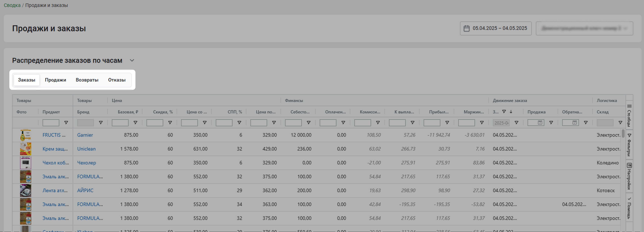Click Базовая ₽ filter input field
Viewport: 644px width, 232px height.
click(x=120, y=123)
